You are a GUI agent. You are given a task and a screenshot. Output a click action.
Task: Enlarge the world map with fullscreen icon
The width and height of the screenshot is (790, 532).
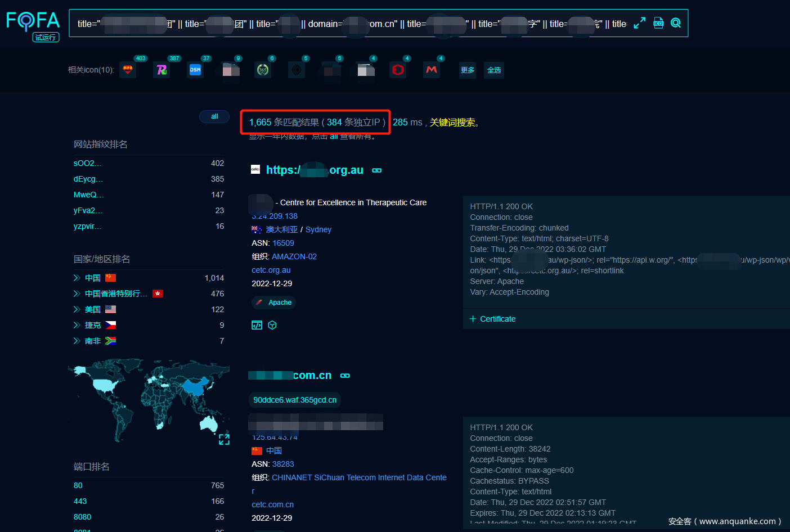coord(224,439)
